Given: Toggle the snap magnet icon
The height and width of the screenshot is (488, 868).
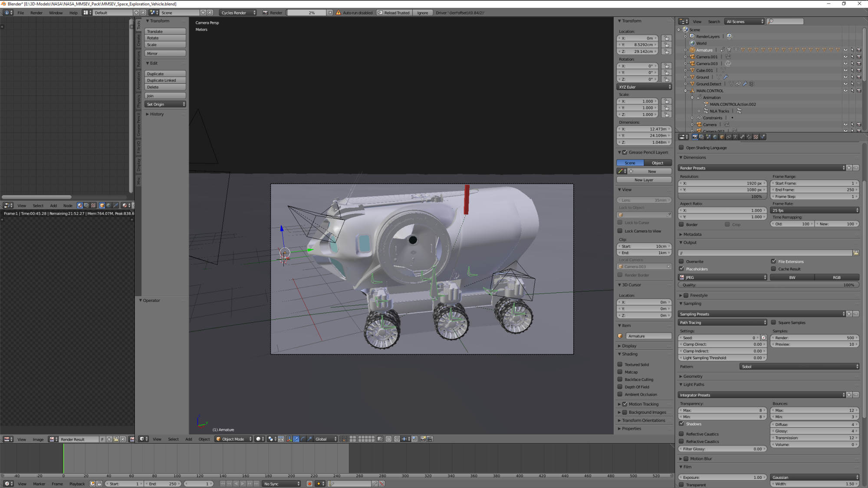Looking at the screenshot, I should tap(397, 439).
